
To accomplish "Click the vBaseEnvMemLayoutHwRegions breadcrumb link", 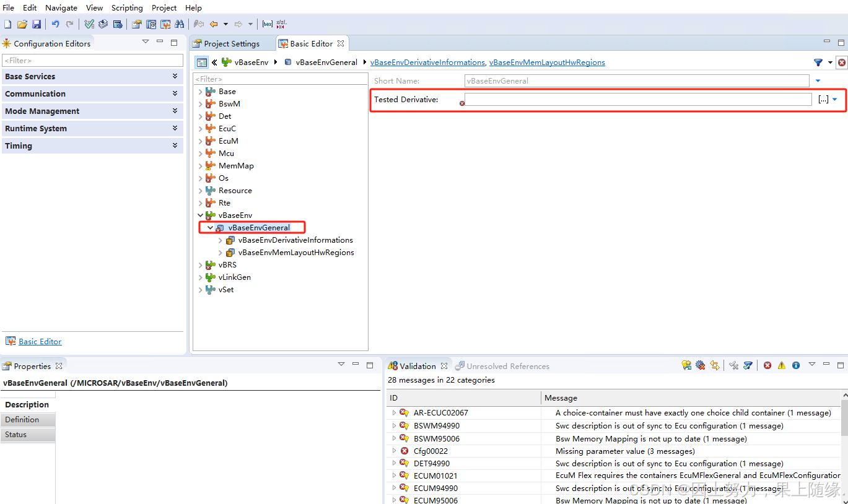I will (547, 63).
